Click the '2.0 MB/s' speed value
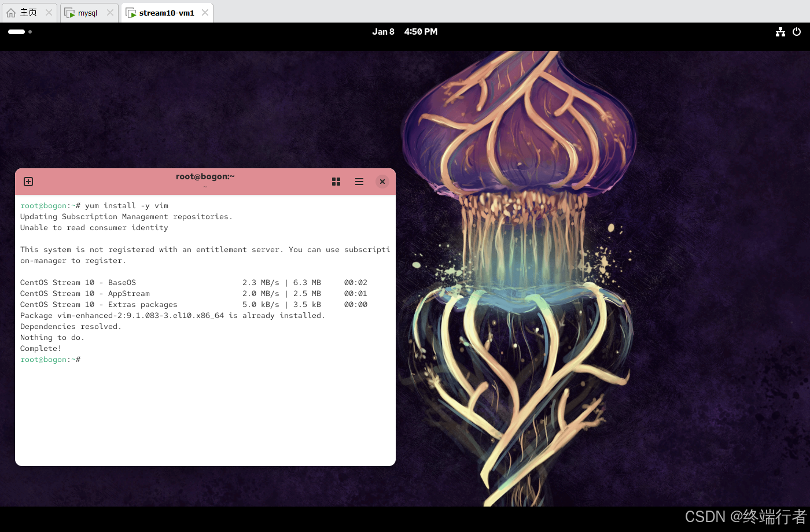This screenshot has height=532, width=810. (x=261, y=294)
